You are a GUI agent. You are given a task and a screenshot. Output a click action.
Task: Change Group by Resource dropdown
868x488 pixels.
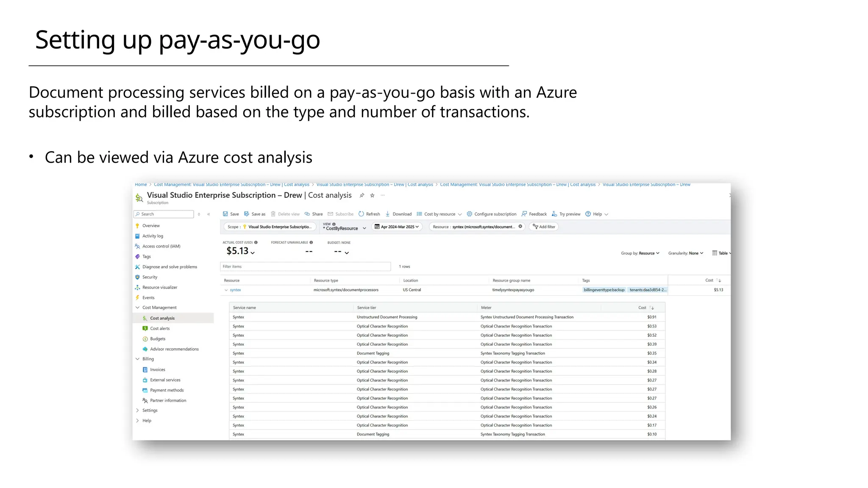[x=640, y=253]
